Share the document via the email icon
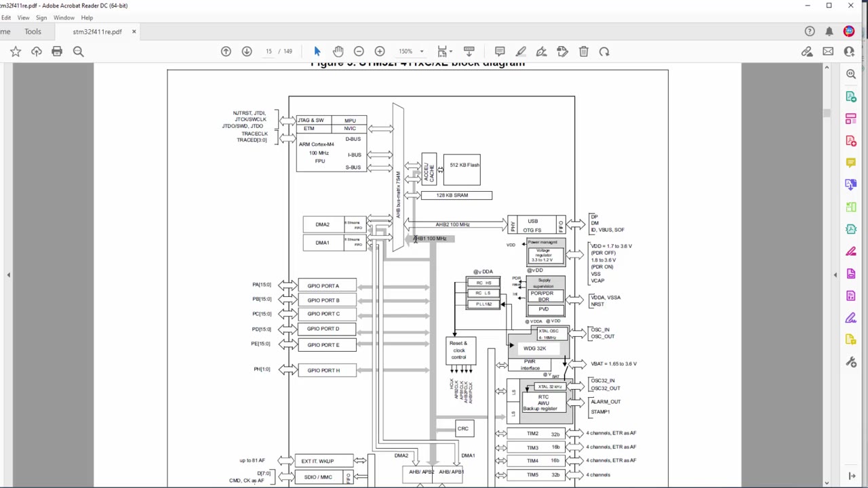Viewport: 868px width, 488px height. pyautogui.click(x=828, y=52)
